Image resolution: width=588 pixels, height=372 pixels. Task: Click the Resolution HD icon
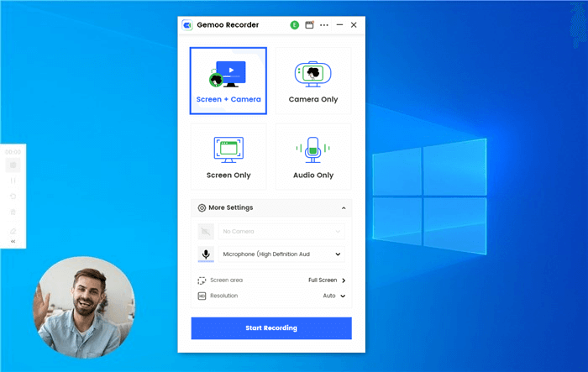point(202,296)
